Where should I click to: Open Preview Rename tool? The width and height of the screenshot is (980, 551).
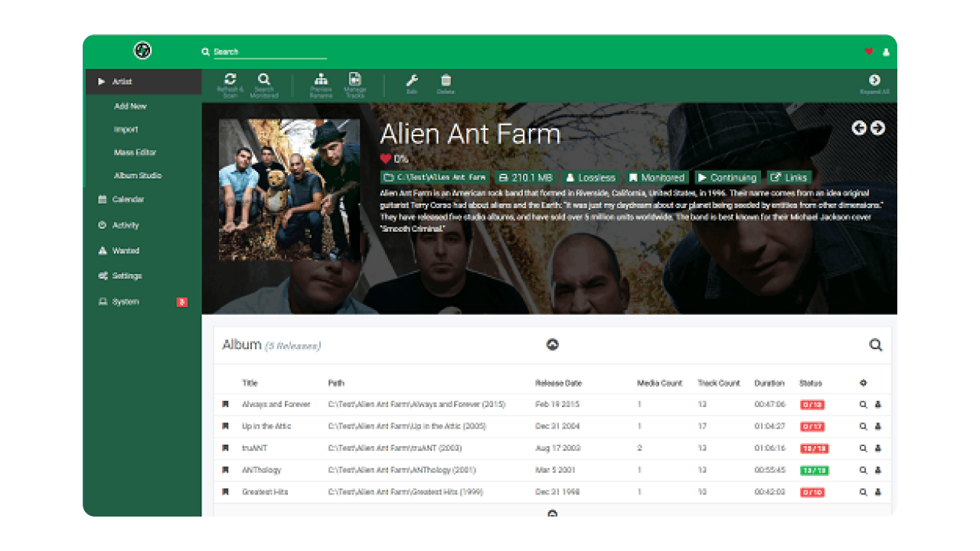(x=321, y=80)
